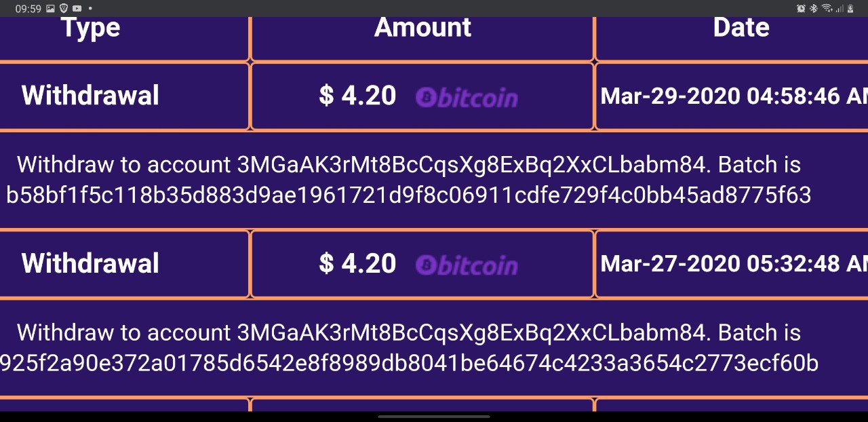This screenshot has width=868, height=422.
Task: Tap the Brave browser notification icon
Action: [x=64, y=8]
